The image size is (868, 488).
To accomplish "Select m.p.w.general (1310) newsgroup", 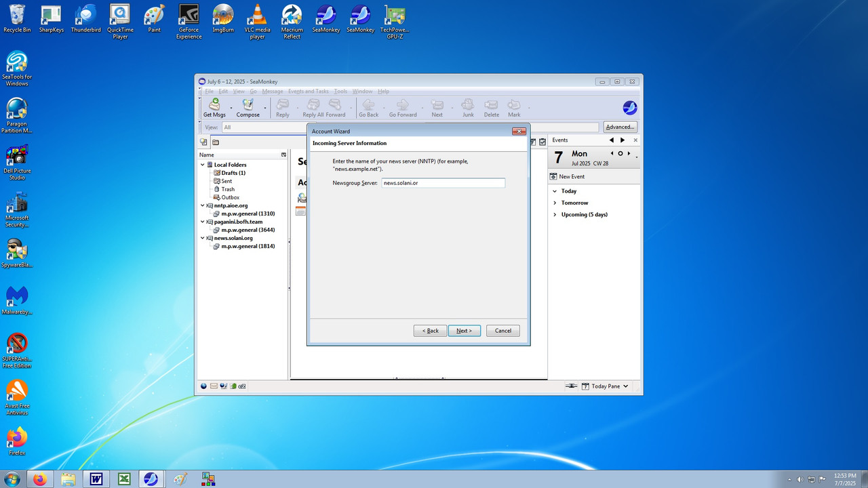I will 248,213.
